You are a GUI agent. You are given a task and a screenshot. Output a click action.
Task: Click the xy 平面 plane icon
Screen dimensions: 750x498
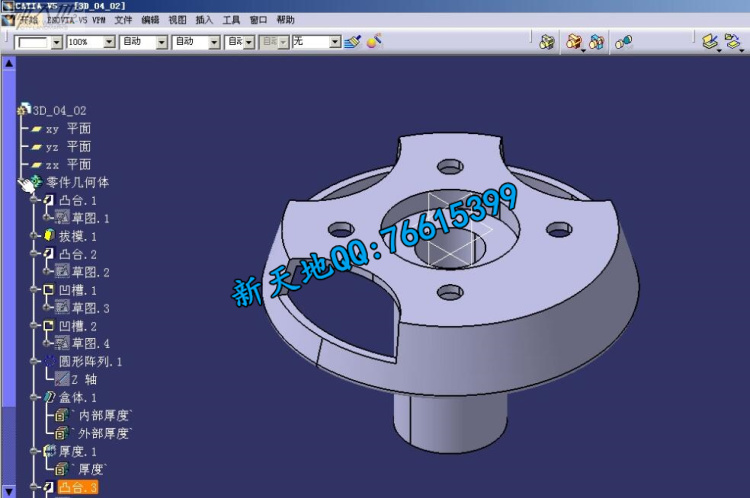pos(37,129)
